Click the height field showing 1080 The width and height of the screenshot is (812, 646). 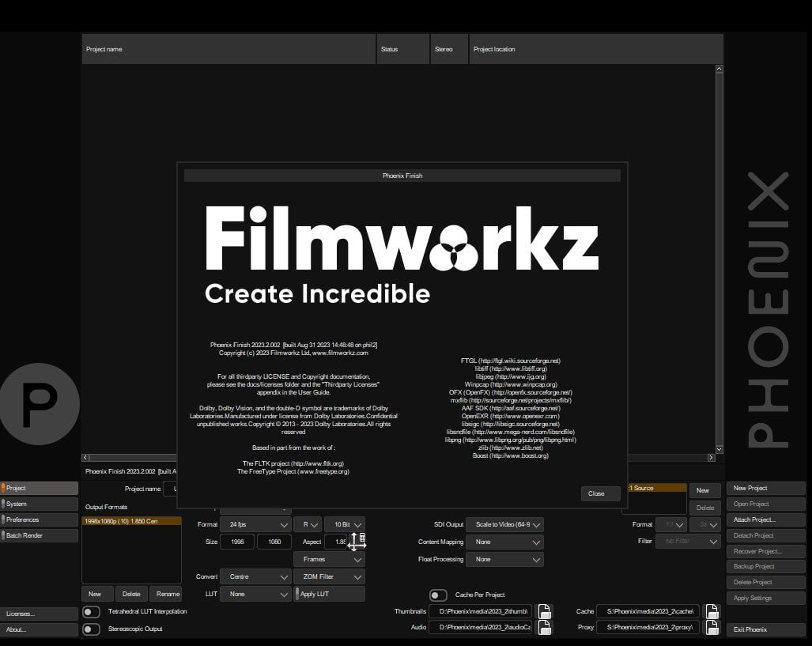pyautogui.click(x=274, y=542)
